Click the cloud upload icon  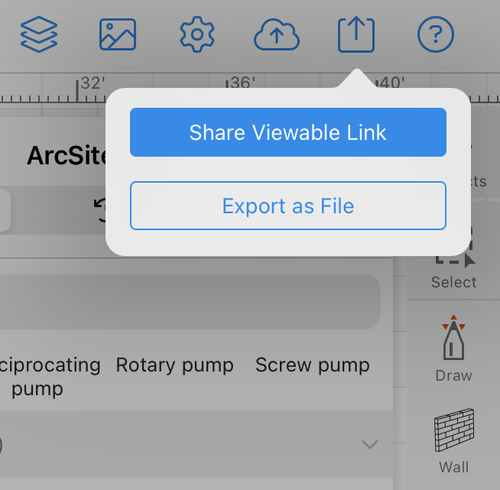point(277,35)
